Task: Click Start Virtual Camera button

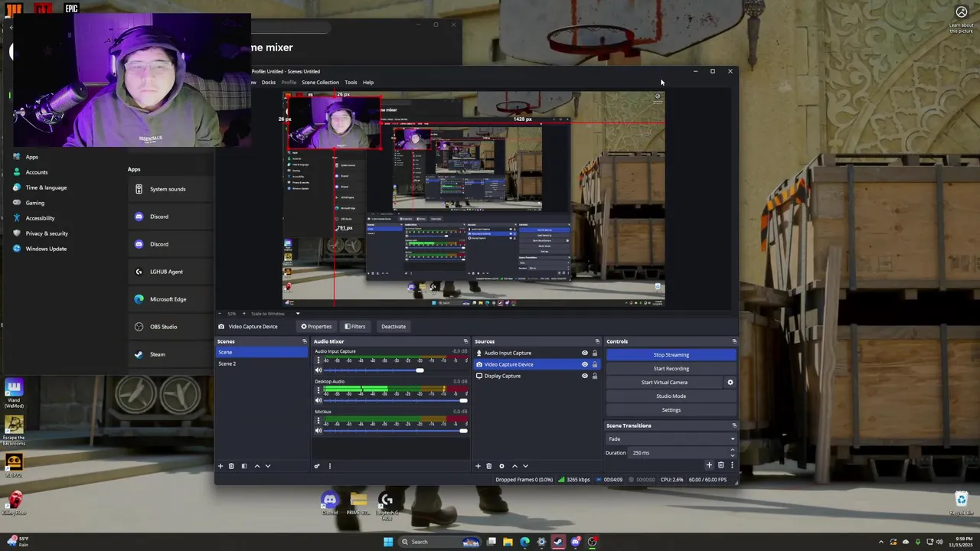Action: pyautogui.click(x=665, y=383)
